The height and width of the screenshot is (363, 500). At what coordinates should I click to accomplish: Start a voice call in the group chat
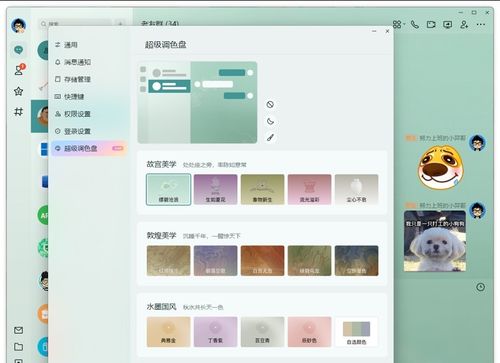pos(415,24)
